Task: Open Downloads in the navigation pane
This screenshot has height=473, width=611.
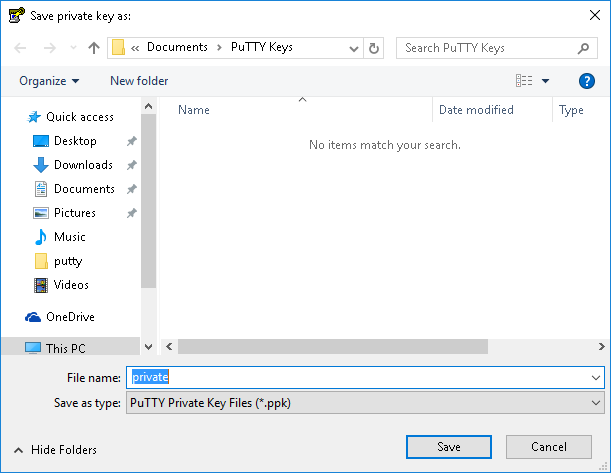Action: click(x=73, y=165)
